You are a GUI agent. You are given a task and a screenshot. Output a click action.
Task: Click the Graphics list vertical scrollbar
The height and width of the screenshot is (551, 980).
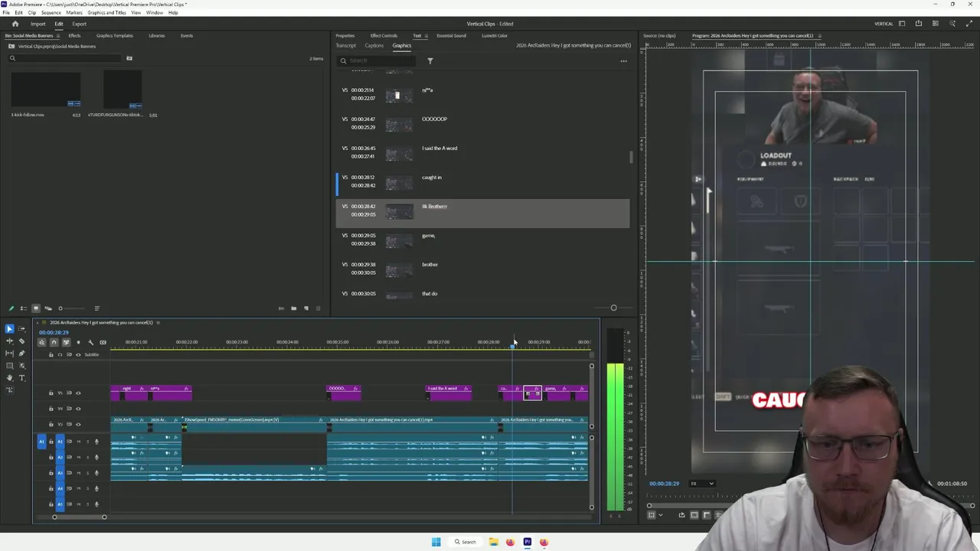632,157
